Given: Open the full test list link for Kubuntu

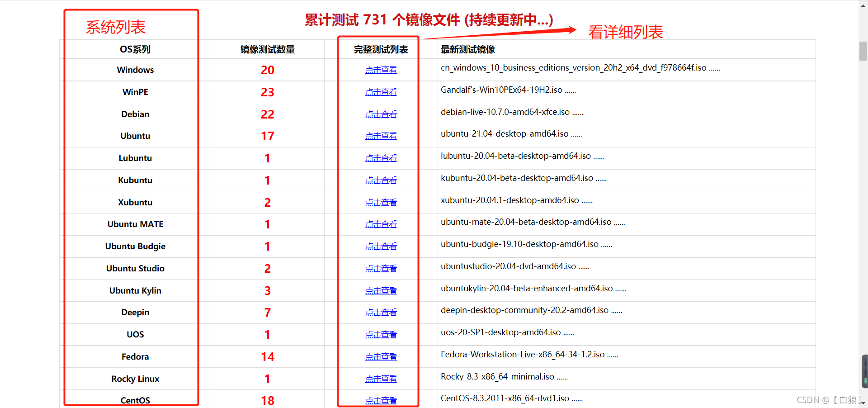Looking at the screenshot, I should (x=381, y=180).
